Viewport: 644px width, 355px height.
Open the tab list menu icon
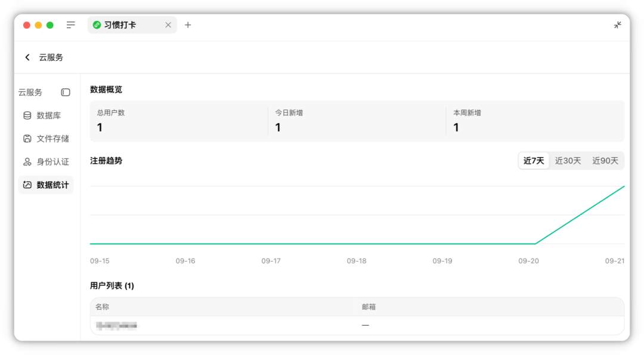pos(70,25)
